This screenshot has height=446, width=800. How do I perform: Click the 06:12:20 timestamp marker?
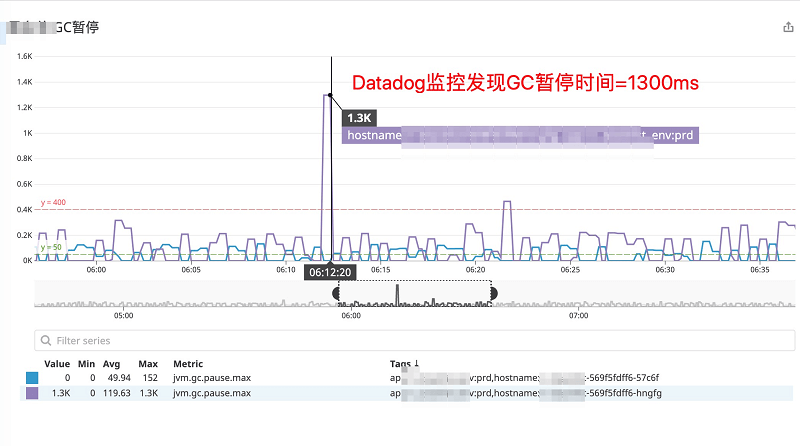pyautogui.click(x=330, y=272)
